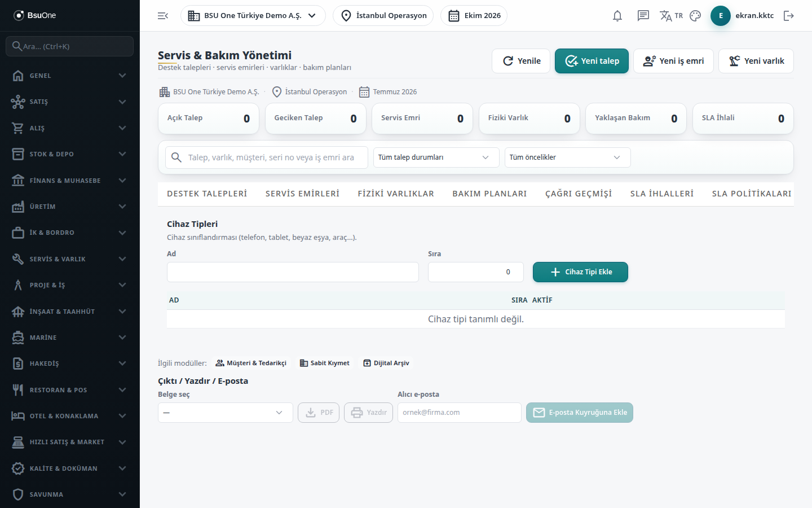Screen dimensions: 812x508
Task: Collapse sidebar with the hamburger menu icon
Action: [163, 16]
